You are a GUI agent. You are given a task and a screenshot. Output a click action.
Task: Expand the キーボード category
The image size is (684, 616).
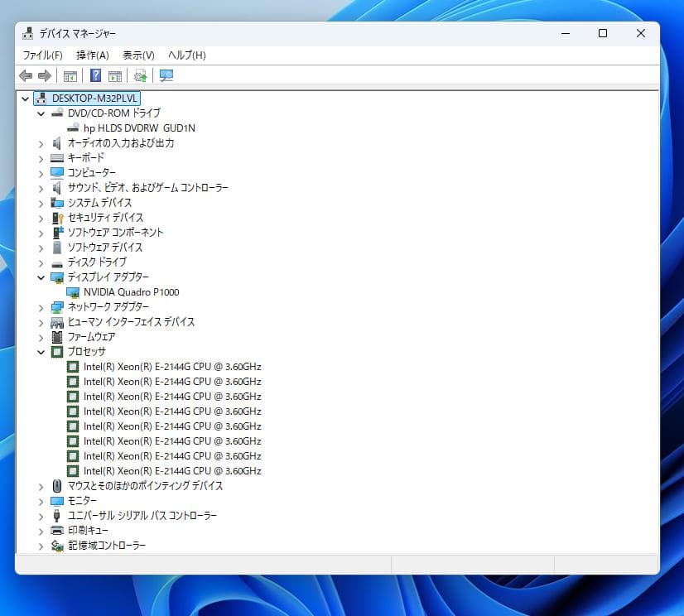pos(40,157)
